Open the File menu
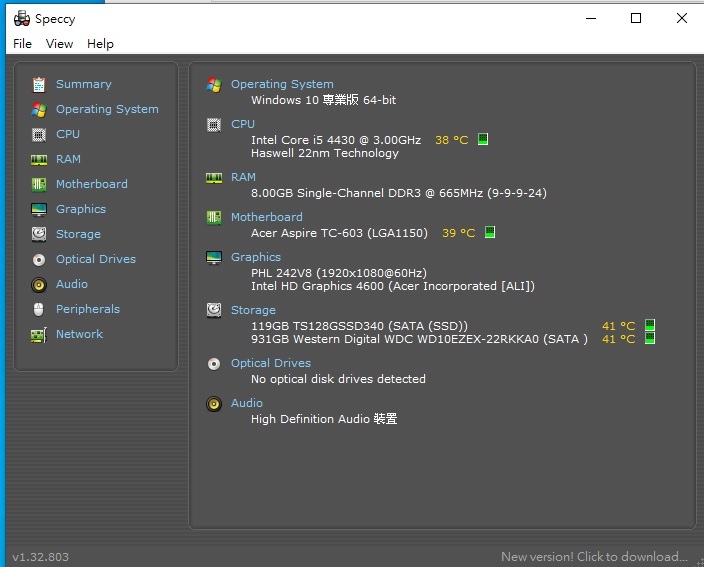Viewport: 704px width, 567px height. 22,44
